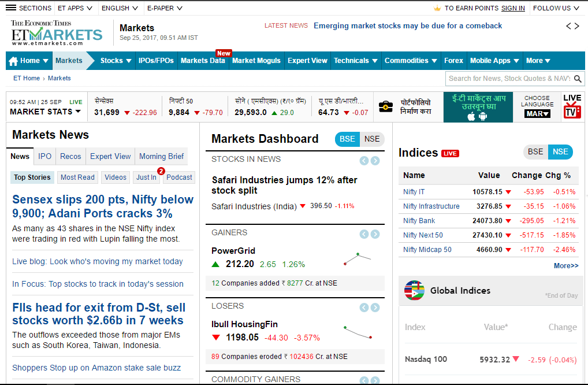Open Expert View nav item

pyautogui.click(x=307, y=61)
